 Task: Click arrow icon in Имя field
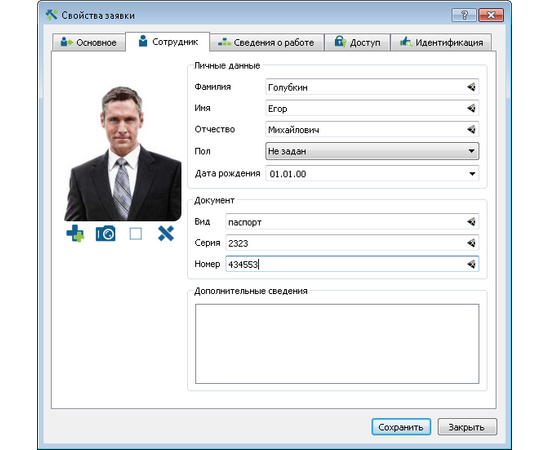(471, 108)
